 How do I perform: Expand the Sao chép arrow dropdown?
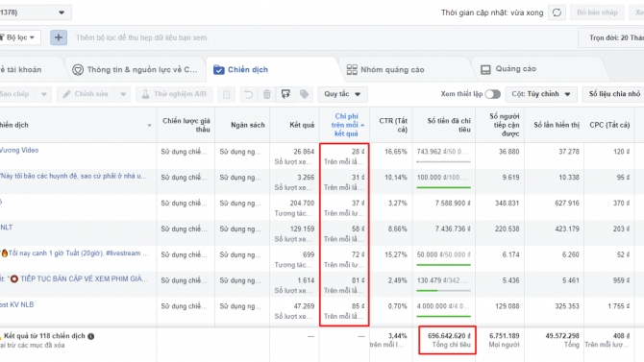tap(44, 94)
